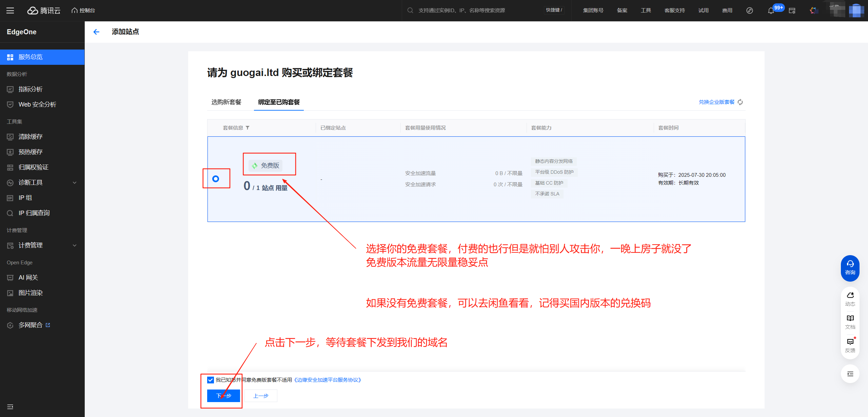Screen dimensions: 868x417
Task: Open 清除缓存 in the sidebar
Action: coord(31,137)
